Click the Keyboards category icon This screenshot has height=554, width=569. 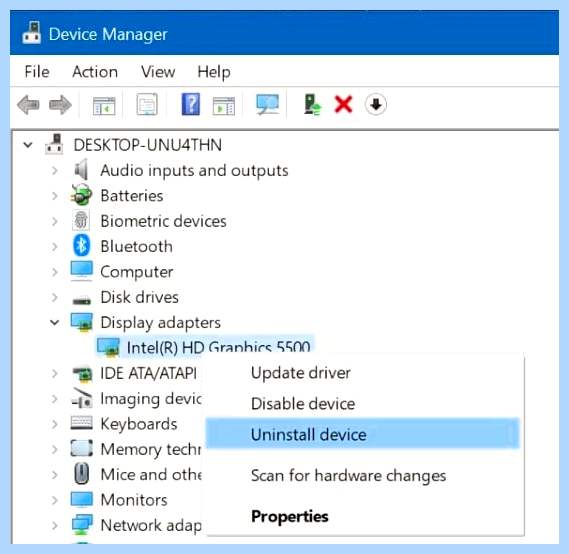point(81,423)
